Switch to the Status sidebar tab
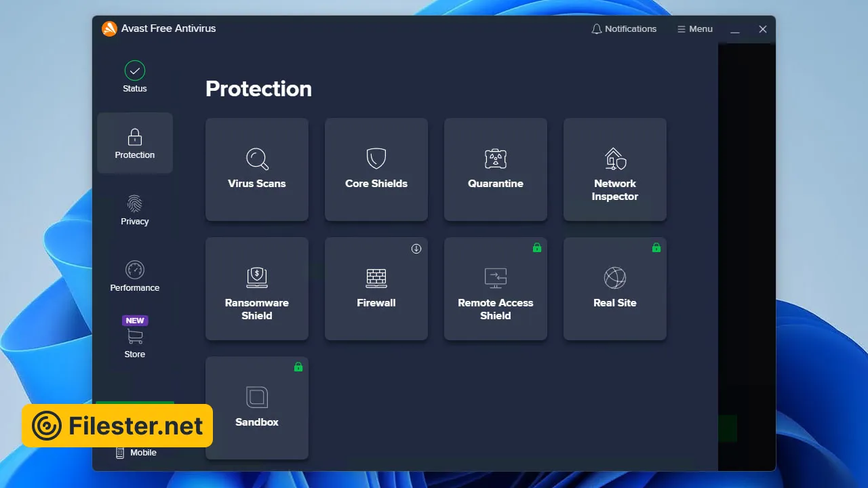This screenshot has width=868, height=488. tap(135, 77)
